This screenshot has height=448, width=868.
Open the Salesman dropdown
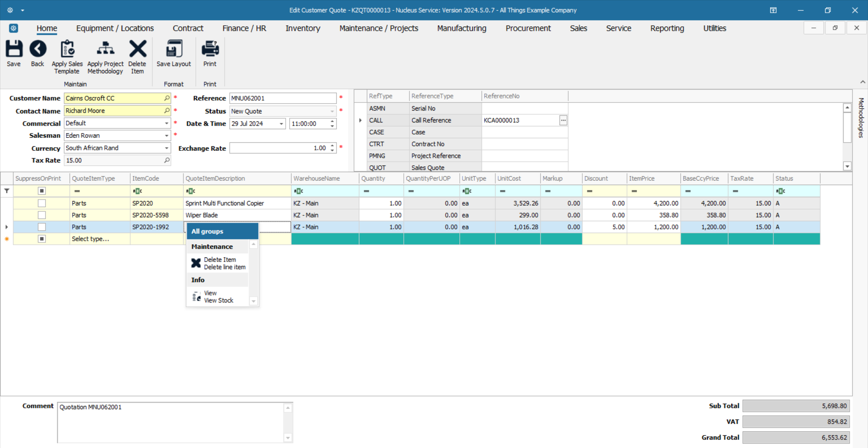pos(166,135)
